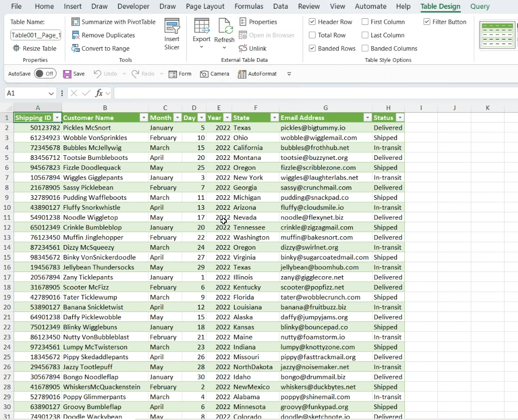Open the Form tool
The image size is (518, 420).
click(180, 74)
